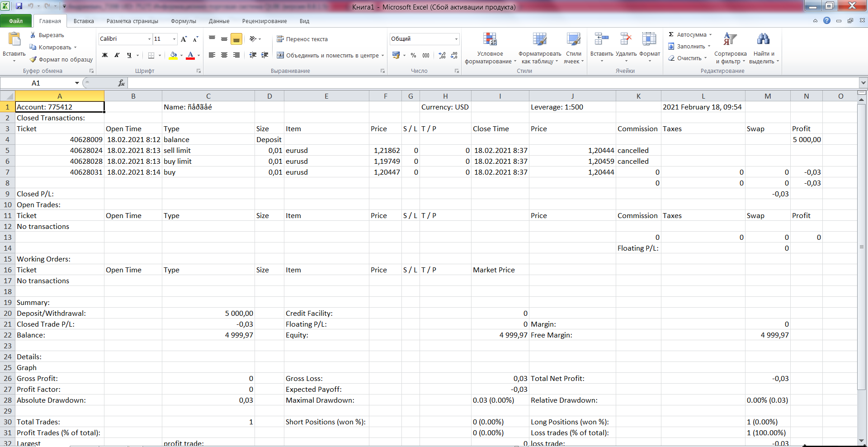Open the Заполнить fill dropdown
The height and width of the screenshot is (447, 868).
[690, 46]
